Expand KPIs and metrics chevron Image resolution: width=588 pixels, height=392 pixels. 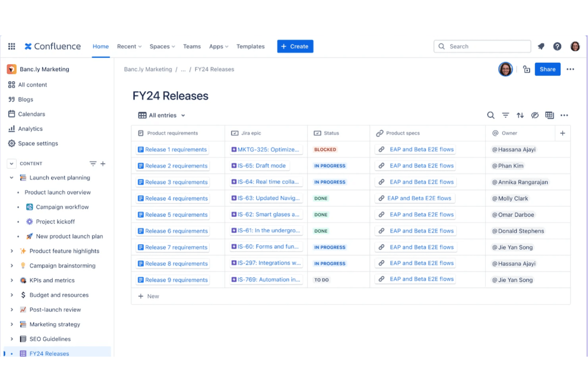pyautogui.click(x=12, y=280)
